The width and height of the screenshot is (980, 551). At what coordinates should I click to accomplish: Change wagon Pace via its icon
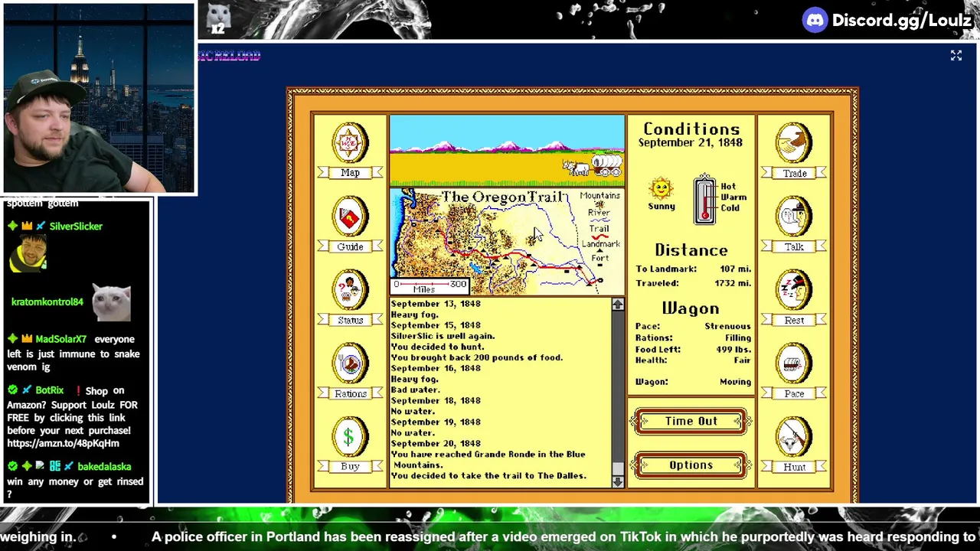[794, 364]
